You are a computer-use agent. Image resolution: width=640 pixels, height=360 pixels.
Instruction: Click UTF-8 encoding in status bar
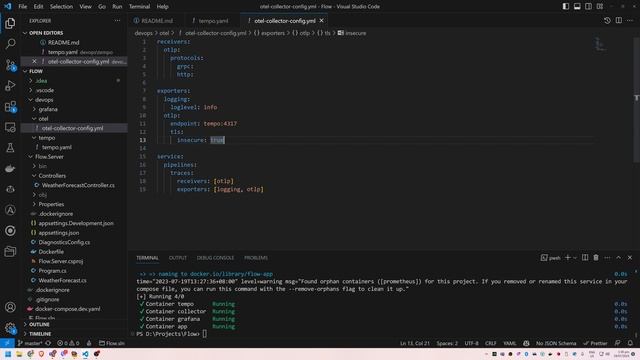(471, 343)
